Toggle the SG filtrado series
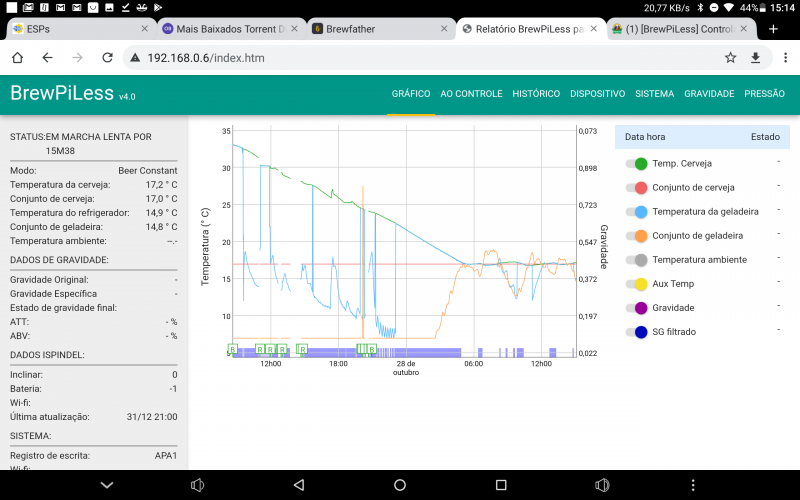Image resolution: width=800 pixels, height=500 pixels. click(x=637, y=332)
